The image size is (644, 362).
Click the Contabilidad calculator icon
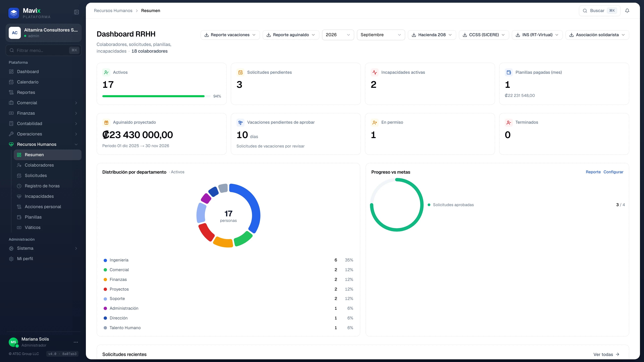pyautogui.click(x=11, y=124)
